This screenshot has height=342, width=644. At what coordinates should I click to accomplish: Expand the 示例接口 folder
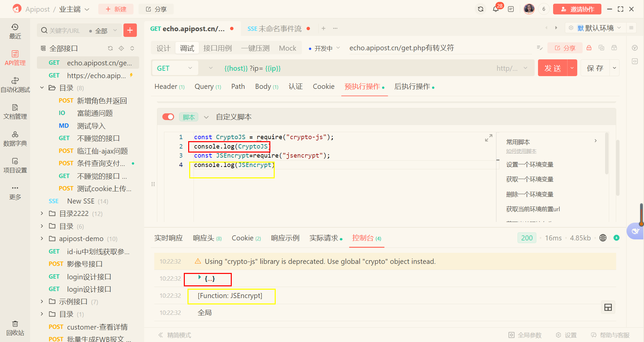(x=42, y=301)
